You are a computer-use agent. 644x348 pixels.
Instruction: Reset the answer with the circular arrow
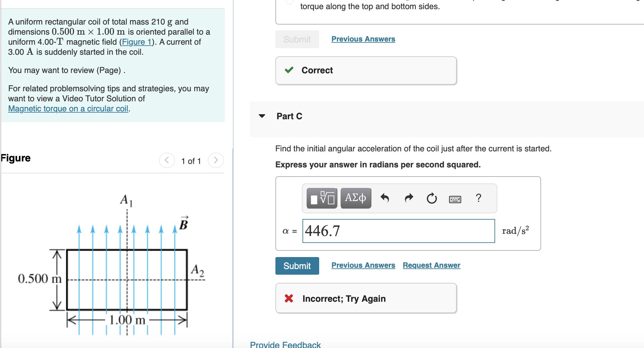coord(432,198)
